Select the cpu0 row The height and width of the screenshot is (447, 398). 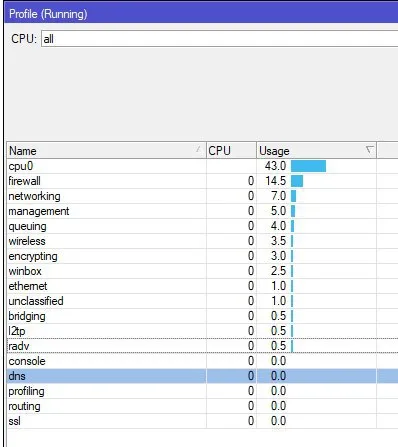[x=202, y=166]
